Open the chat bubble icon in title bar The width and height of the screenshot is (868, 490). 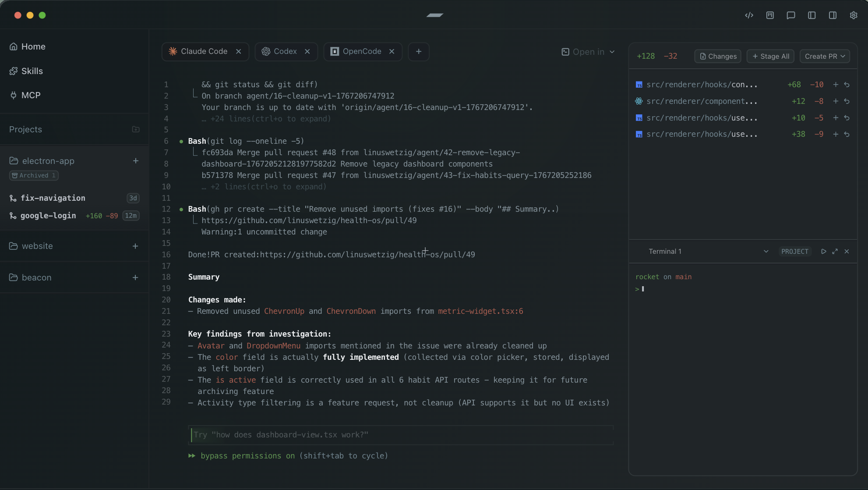click(790, 15)
